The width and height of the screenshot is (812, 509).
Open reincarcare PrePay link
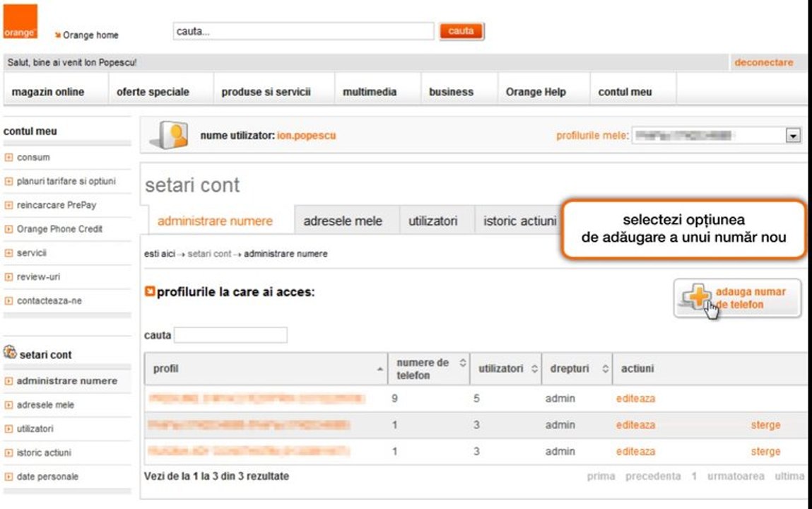57,205
